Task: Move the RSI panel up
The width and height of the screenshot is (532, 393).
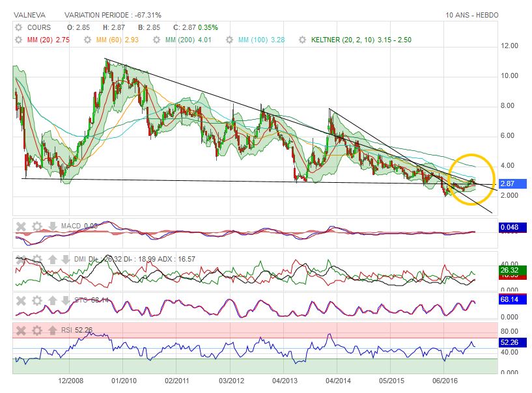Action: tap(52, 331)
